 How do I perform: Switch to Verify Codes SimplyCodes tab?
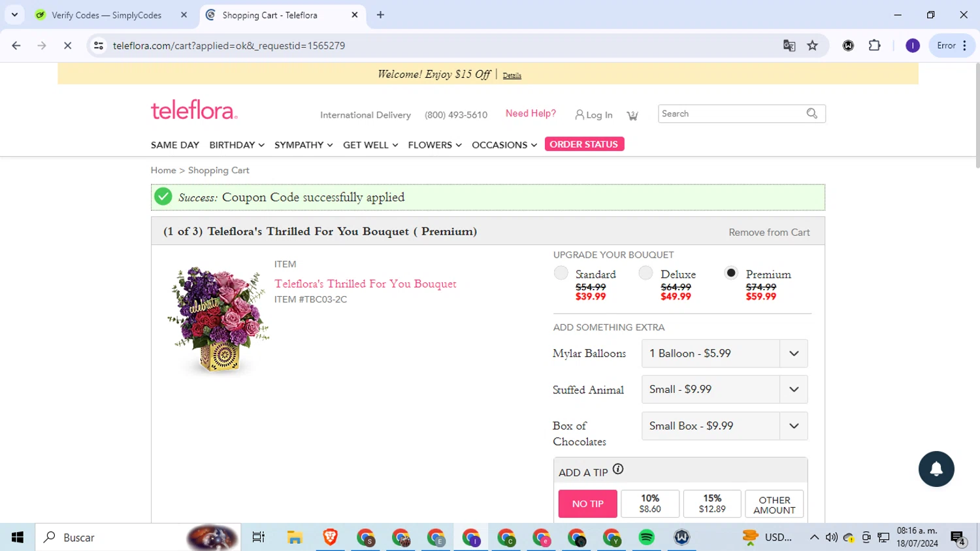[x=106, y=14]
